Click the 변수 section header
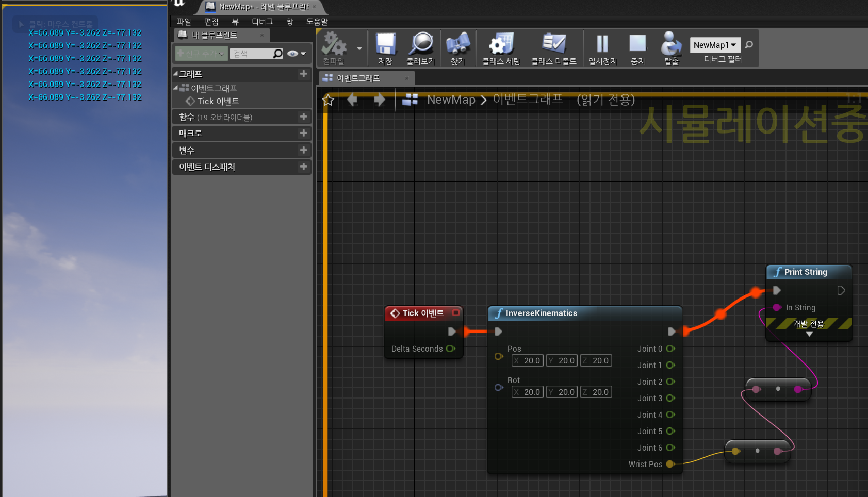Viewport: 868px width, 497px height. 241,150
